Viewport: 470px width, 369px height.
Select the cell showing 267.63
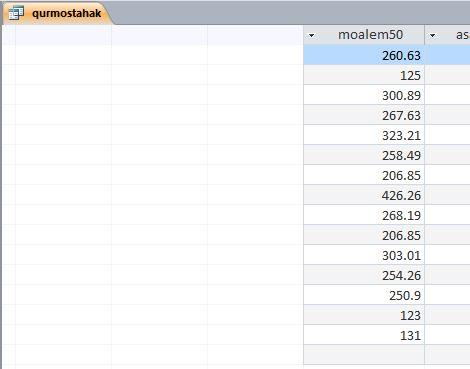(x=364, y=115)
